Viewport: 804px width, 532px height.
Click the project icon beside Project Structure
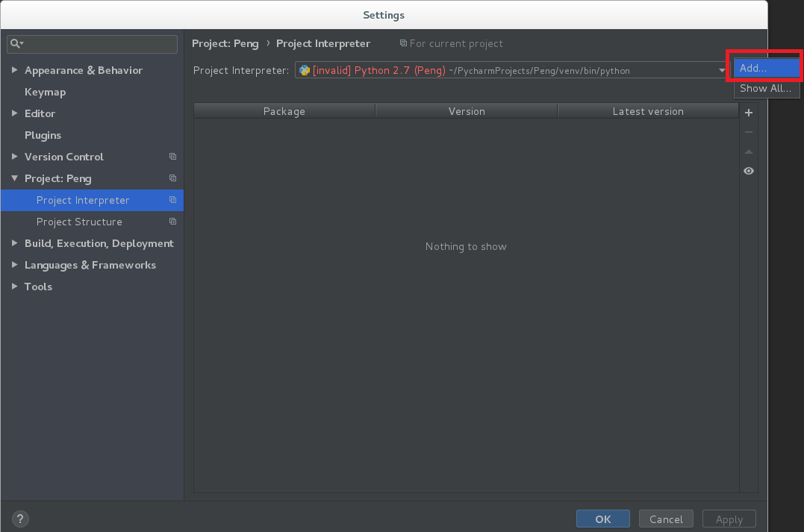172,222
